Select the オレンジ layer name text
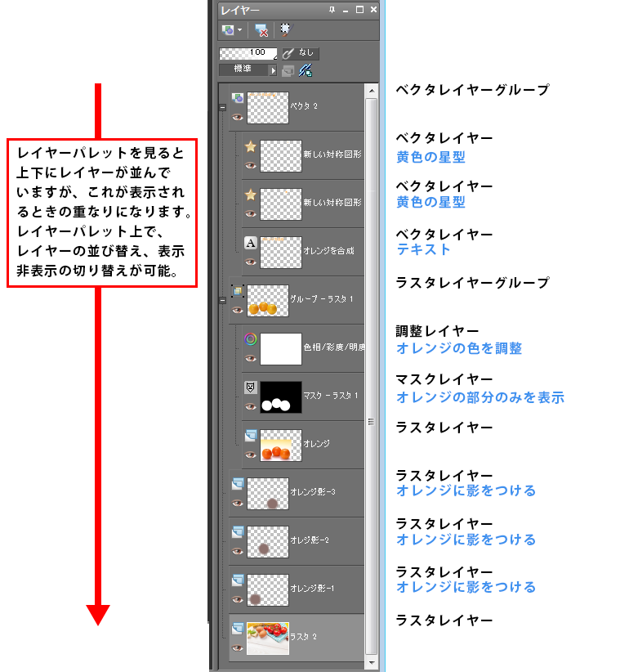The image size is (629, 672). click(x=316, y=444)
